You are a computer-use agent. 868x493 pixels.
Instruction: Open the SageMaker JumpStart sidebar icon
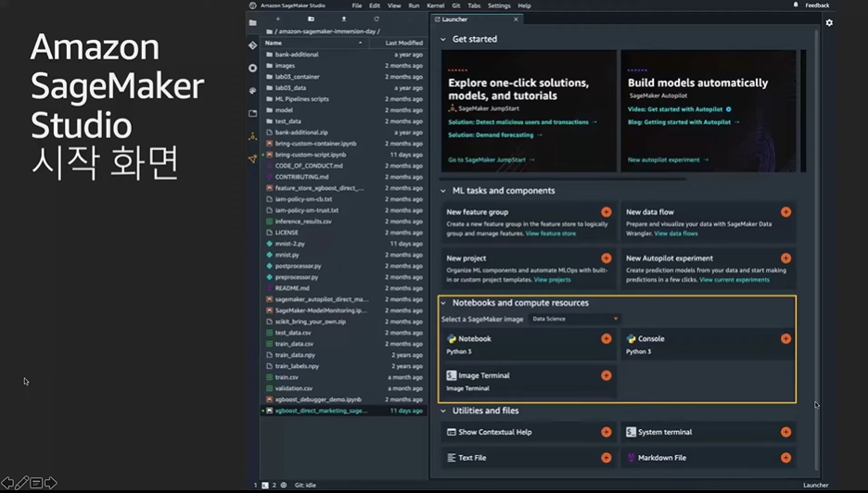[x=253, y=136]
